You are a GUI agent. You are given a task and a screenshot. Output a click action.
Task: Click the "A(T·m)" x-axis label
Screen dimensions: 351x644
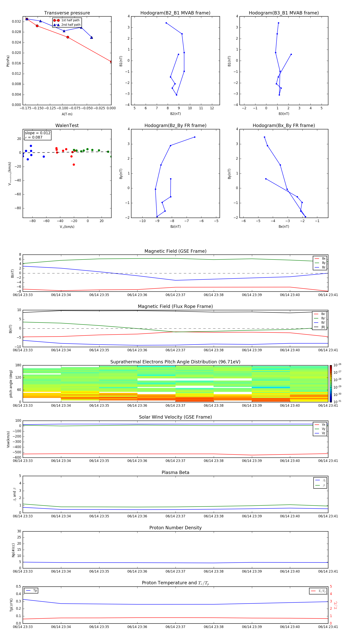[67, 114]
